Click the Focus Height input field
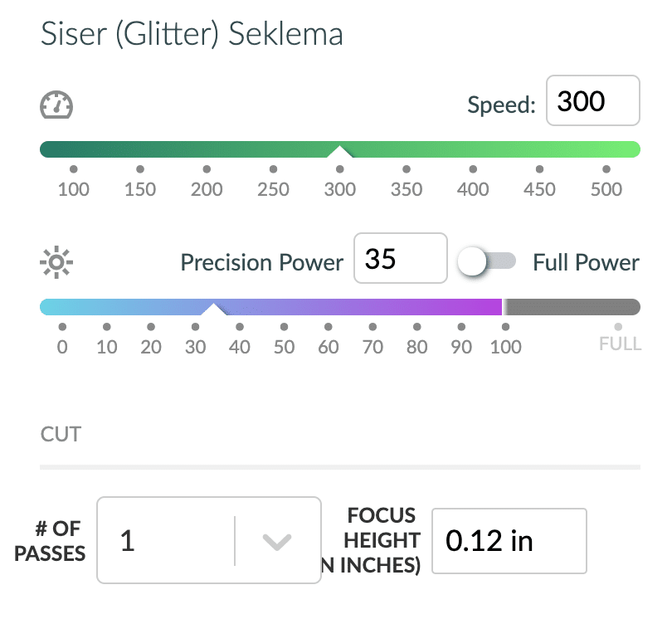The width and height of the screenshot is (672, 619). point(509,541)
